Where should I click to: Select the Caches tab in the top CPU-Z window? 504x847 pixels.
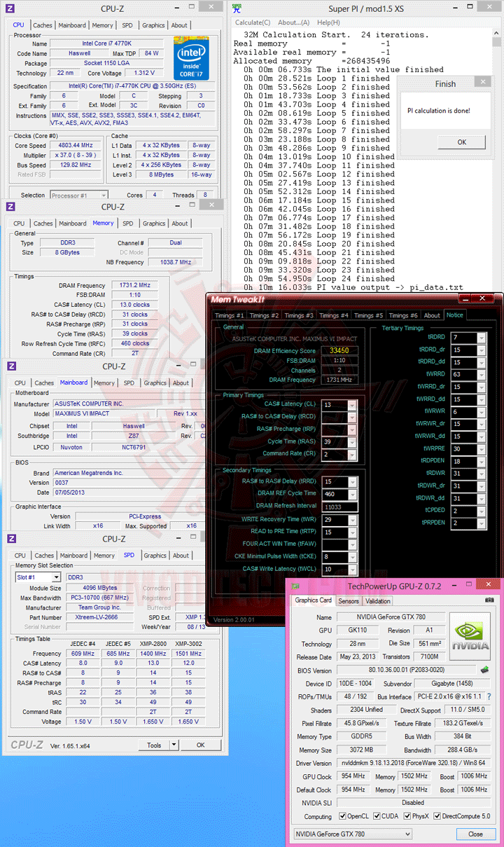(x=43, y=25)
